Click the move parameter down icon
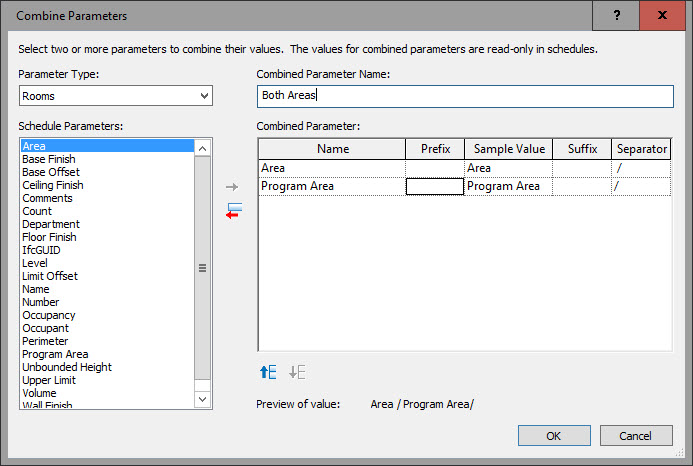Image resolution: width=693 pixels, height=466 pixels. (x=296, y=372)
